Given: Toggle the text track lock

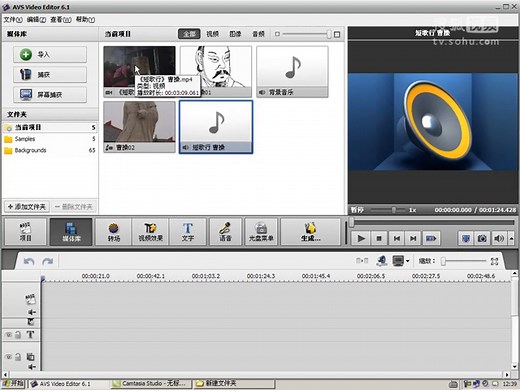Looking at the screenshot, I should 18,335.
